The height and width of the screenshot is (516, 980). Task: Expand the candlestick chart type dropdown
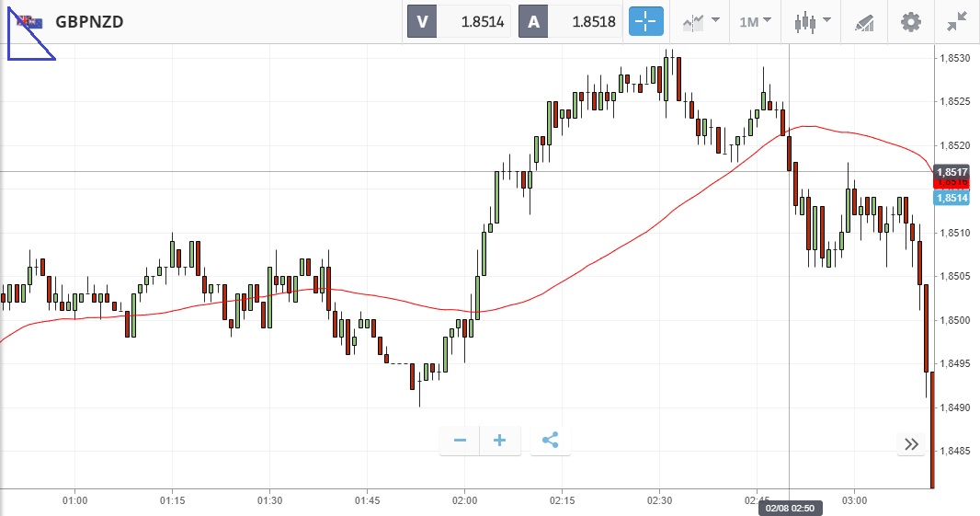(x=813, y=21)
